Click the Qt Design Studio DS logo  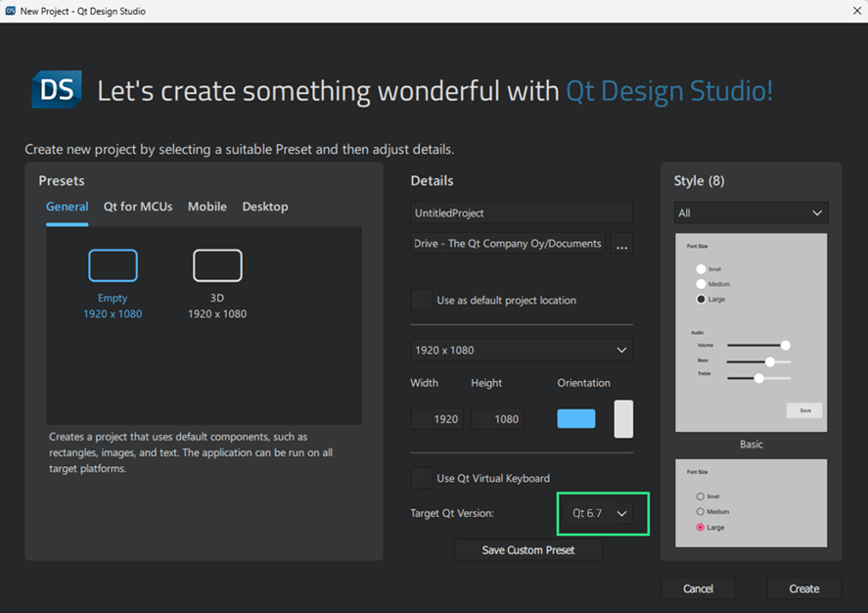tap(57, 90)
